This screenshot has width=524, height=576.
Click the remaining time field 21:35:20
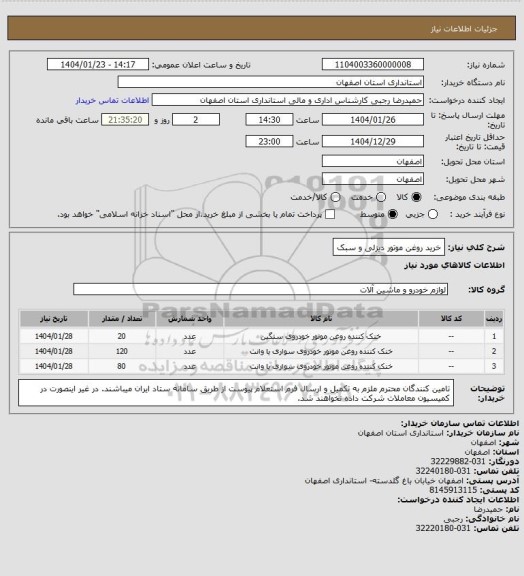point(125,120)
